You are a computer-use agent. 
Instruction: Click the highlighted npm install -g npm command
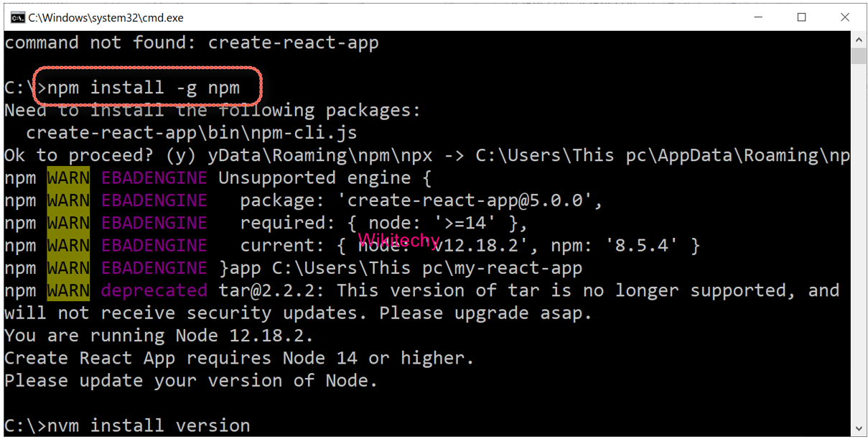(144, 88)
